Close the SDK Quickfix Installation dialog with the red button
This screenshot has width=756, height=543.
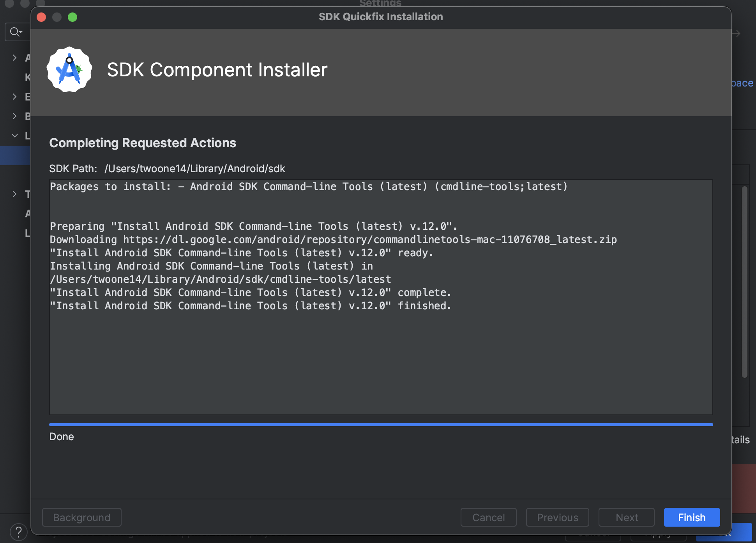41,17
